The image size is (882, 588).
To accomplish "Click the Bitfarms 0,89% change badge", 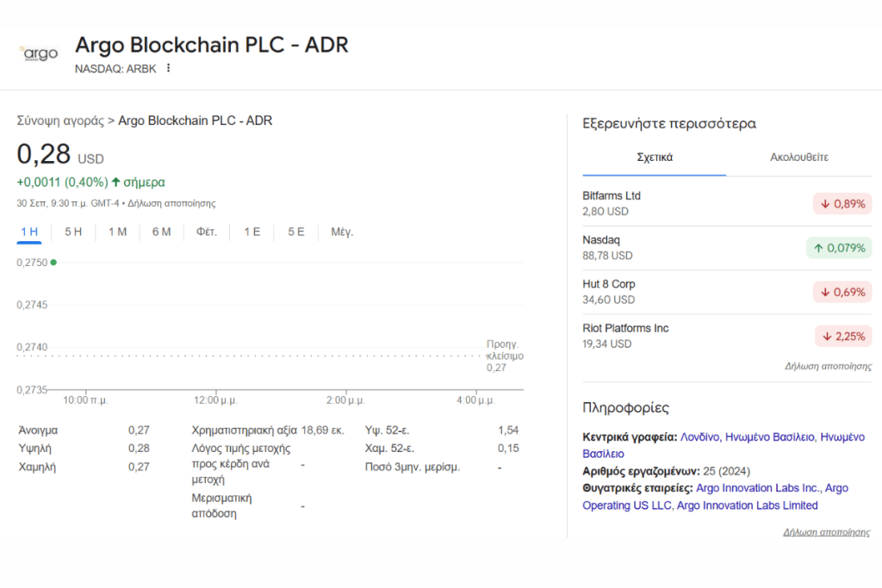I will (x=842, y=203).
